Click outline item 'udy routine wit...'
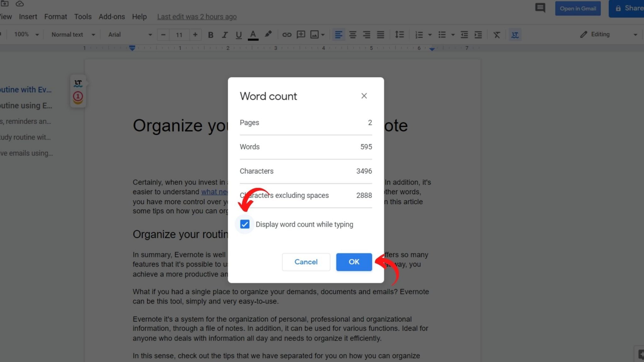644x362 pixels. tap(25, 137)
